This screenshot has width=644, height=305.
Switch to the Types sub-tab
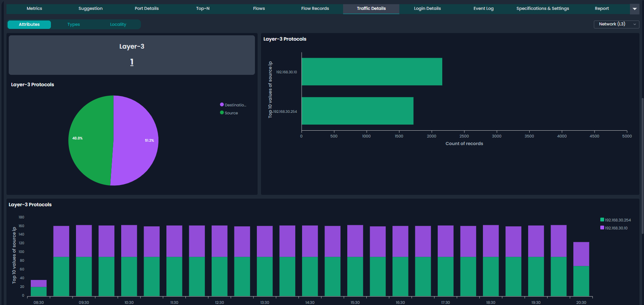(x=74, y=24)
